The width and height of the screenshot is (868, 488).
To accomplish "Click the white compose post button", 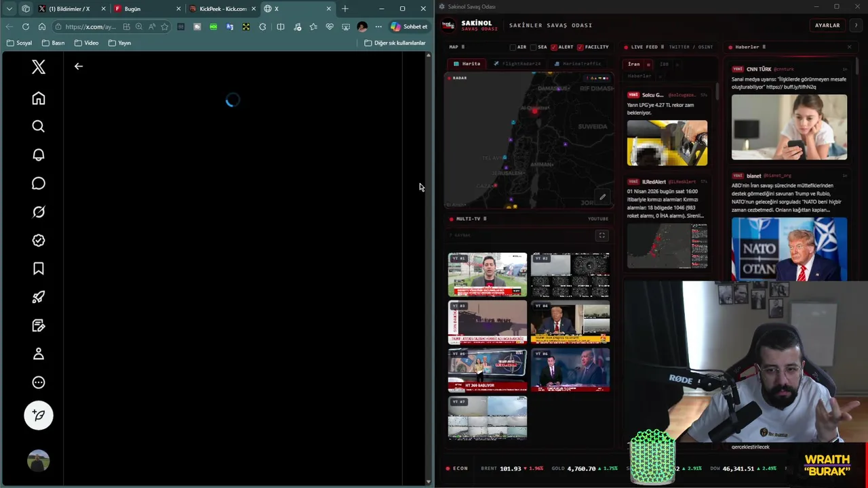I will (x=39, y=415).
